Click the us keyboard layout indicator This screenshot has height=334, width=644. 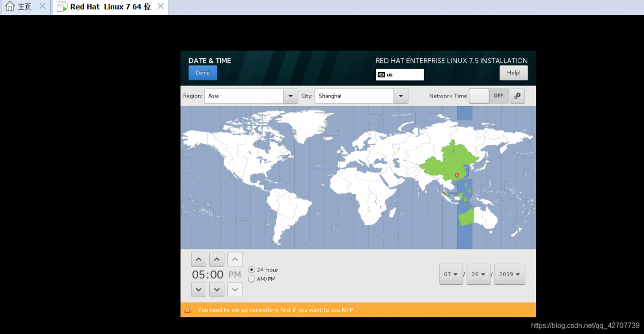(400, 74)
